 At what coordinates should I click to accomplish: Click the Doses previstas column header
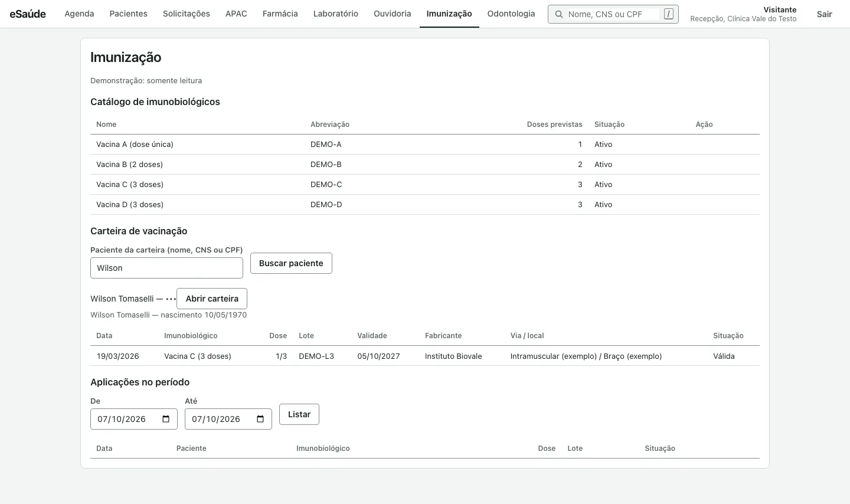554,125
